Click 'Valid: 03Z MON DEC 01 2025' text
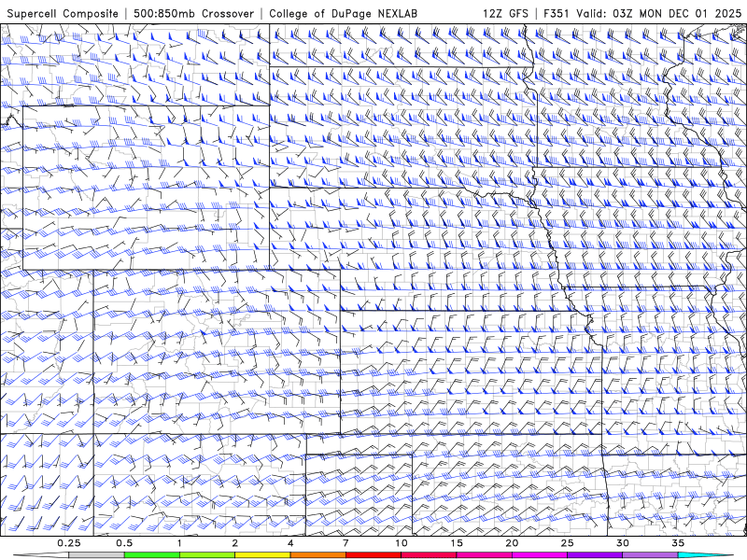Viewport: 747px width, 560px height. point(659,13)
